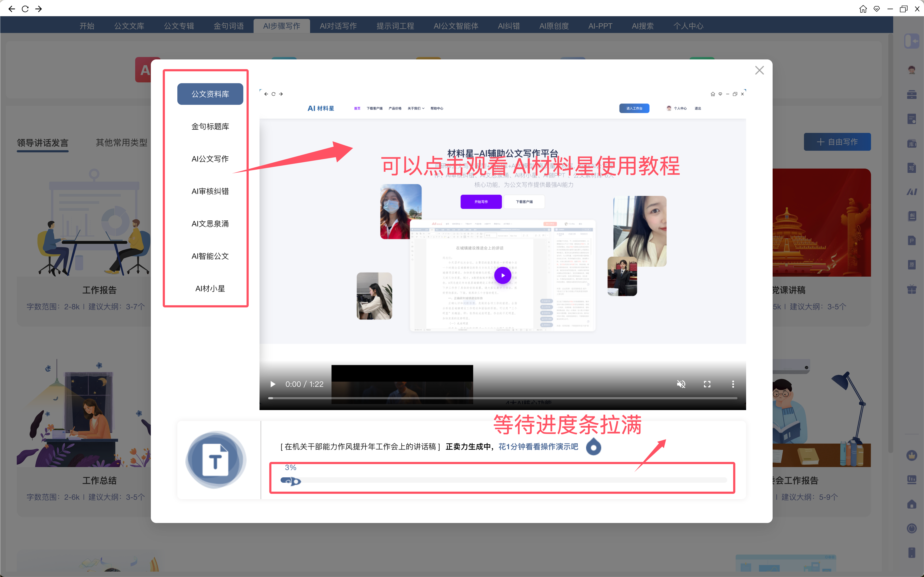Image resolution: width=924 pixels, height=577 pixels.
Task: Go back with the top-left back arrow
Action: [x=11, y=8]
